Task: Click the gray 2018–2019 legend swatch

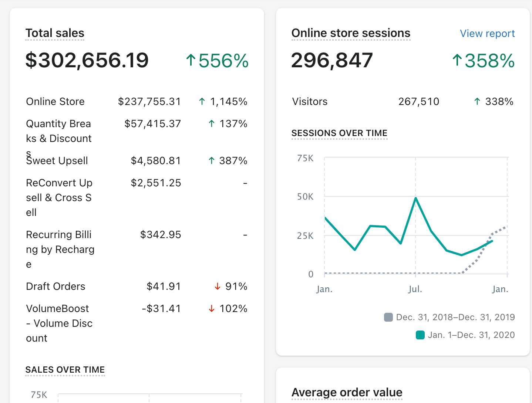Action: point(388,317)
